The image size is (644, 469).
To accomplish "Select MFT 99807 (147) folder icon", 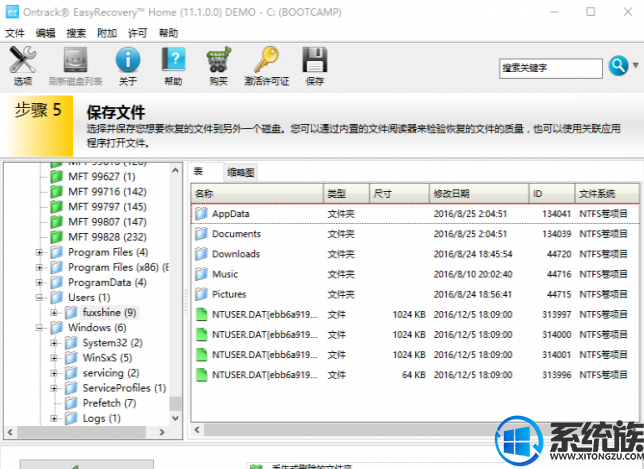I will click(x=57, y=222).
